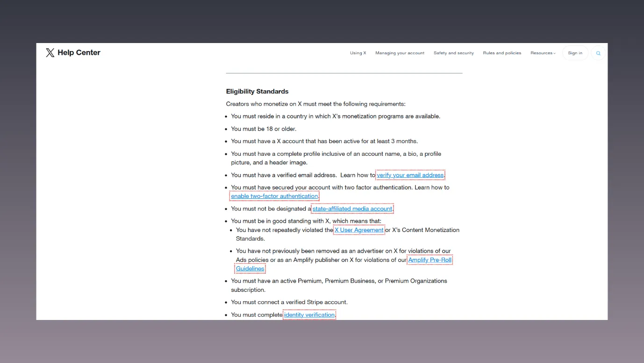Click 'Creators who monetize on X' intro line
This screenshot has height=363, width=644.
click(315, 104)
